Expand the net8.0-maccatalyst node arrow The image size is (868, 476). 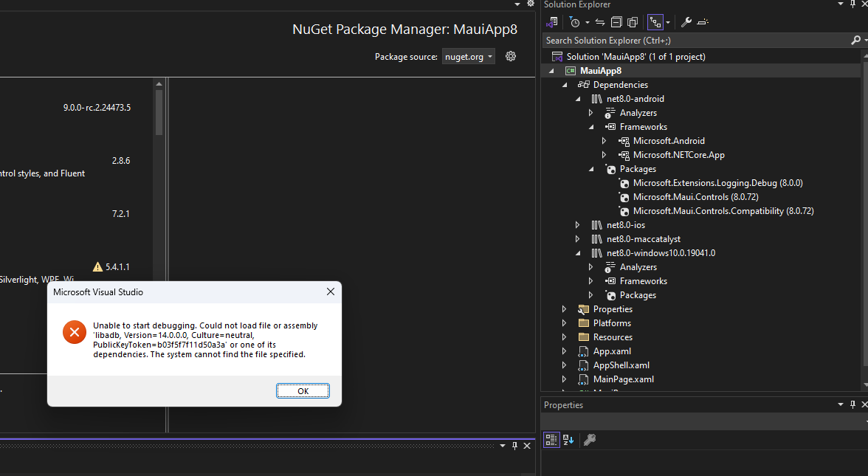(x=577, y=239)
